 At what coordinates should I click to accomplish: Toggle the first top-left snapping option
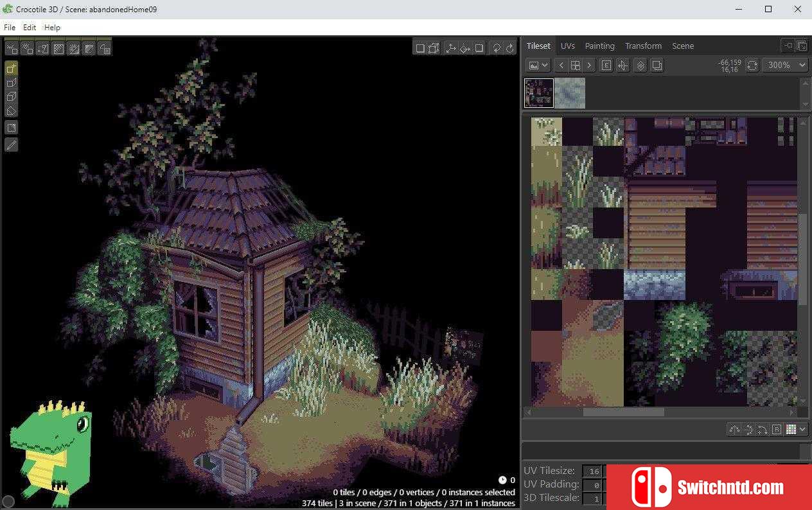12,48
